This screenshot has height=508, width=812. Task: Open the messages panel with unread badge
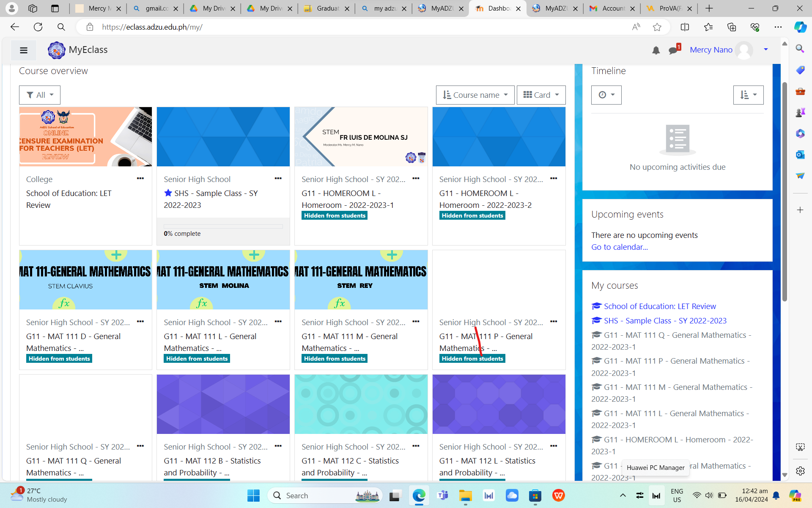coord(674,50)
